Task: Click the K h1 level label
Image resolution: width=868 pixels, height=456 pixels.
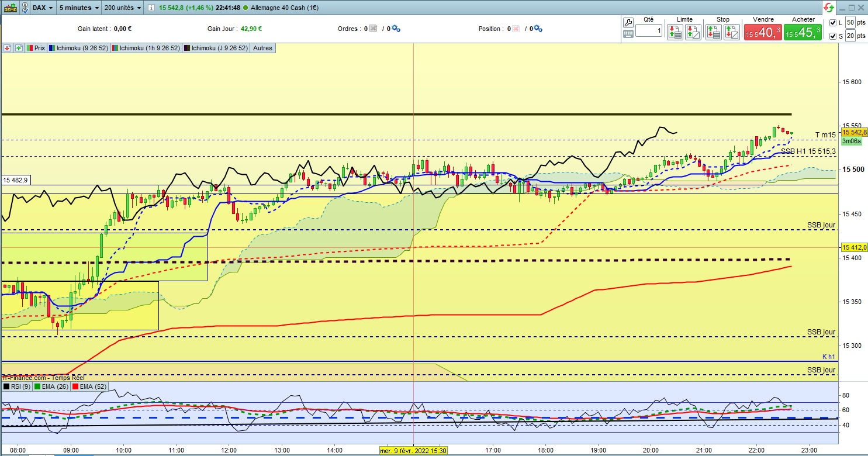Action: [829, 357]
